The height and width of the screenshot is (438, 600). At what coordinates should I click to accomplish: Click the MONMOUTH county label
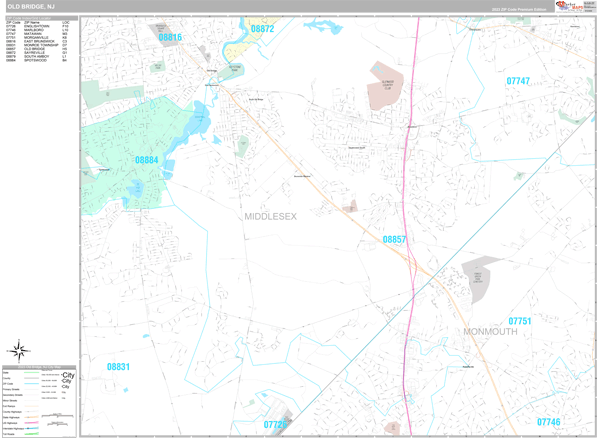click(x=490, y=331)
